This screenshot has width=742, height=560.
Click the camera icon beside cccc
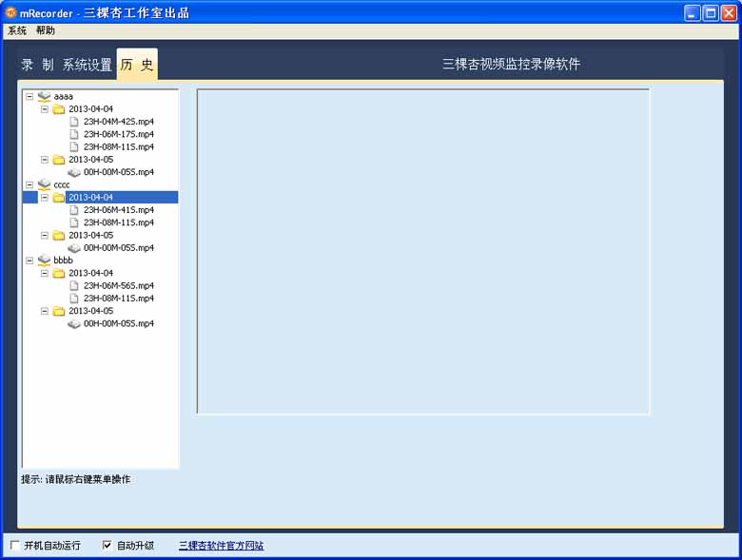click(44, 184)
